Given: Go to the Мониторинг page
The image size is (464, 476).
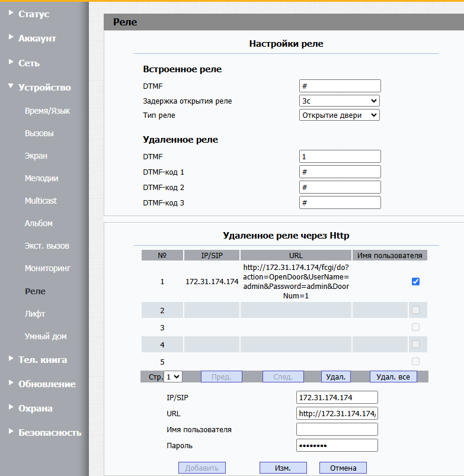Looking at the screenshot, I should [47, 268].
